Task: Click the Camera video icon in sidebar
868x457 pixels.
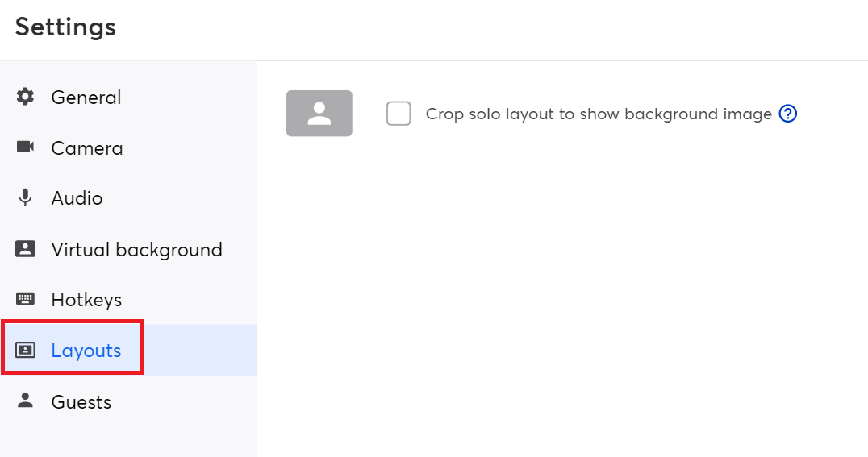Action: click(x=26, y=147)
